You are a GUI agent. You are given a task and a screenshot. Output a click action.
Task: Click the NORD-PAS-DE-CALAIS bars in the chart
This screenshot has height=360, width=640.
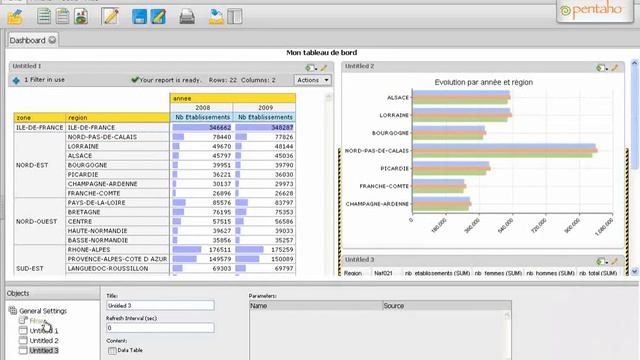(505, 151)
